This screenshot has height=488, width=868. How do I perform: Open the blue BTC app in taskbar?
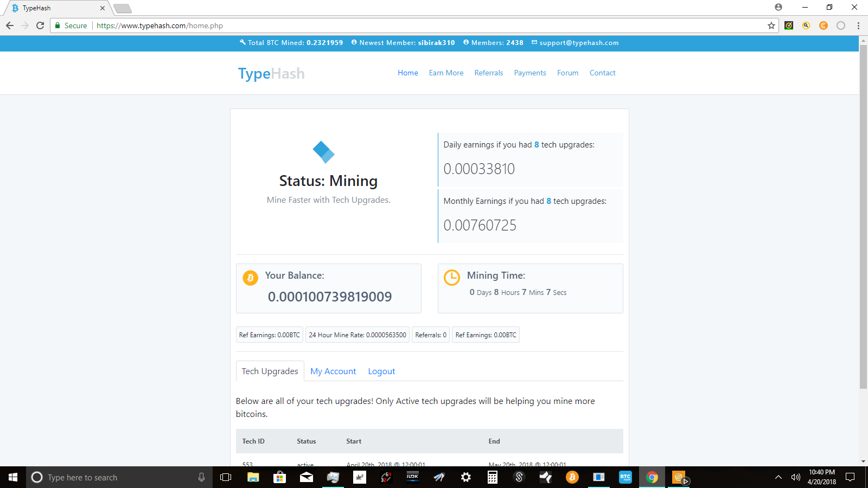point(626,477)
